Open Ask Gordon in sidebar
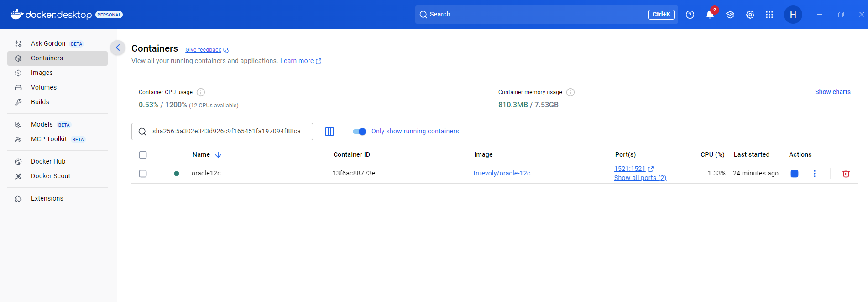 point(58,43)
